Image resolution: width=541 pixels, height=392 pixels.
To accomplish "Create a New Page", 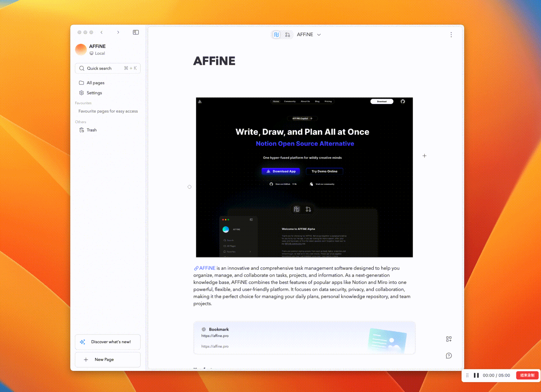I will tap(108, 359).
